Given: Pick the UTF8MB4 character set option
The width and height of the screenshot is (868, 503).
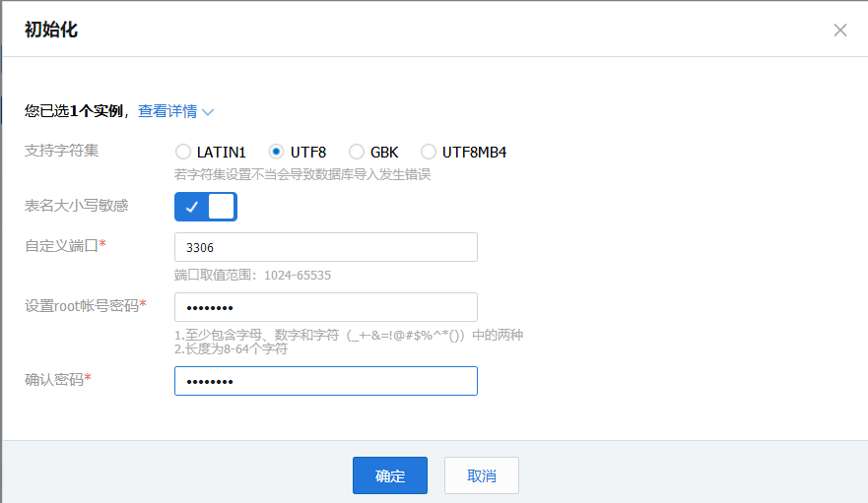Looking at the screenshot, I should [428, 152].
